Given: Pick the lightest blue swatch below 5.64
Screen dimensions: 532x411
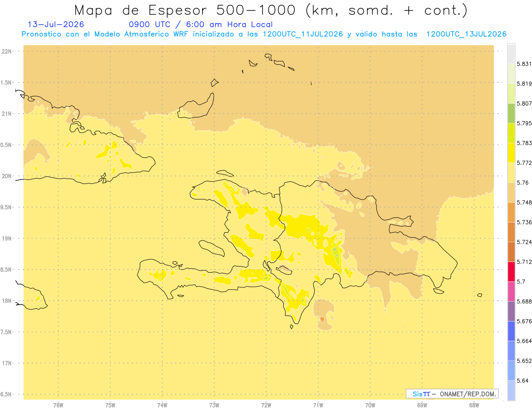Looking at the screenshot, I should (511, 391).
